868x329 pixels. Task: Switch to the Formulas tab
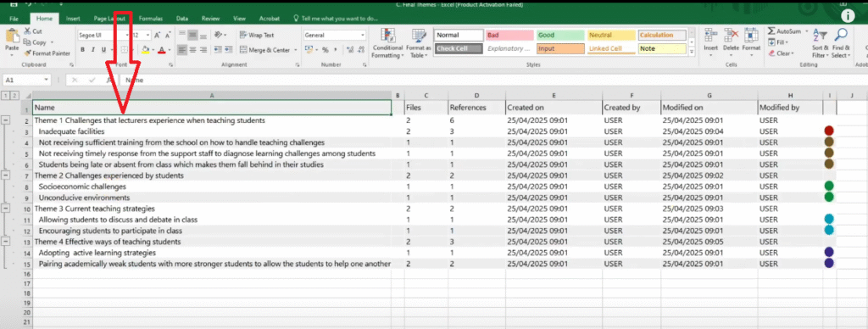[x=151, y=19]
